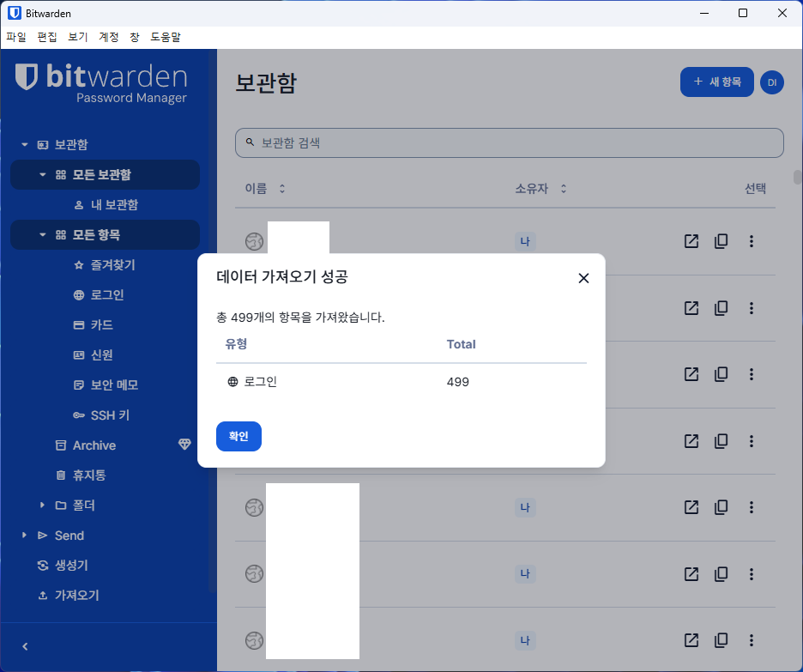Click the 499 total value in the dialog
Viewport: 803px width, 672px height.
coord(458,382)
